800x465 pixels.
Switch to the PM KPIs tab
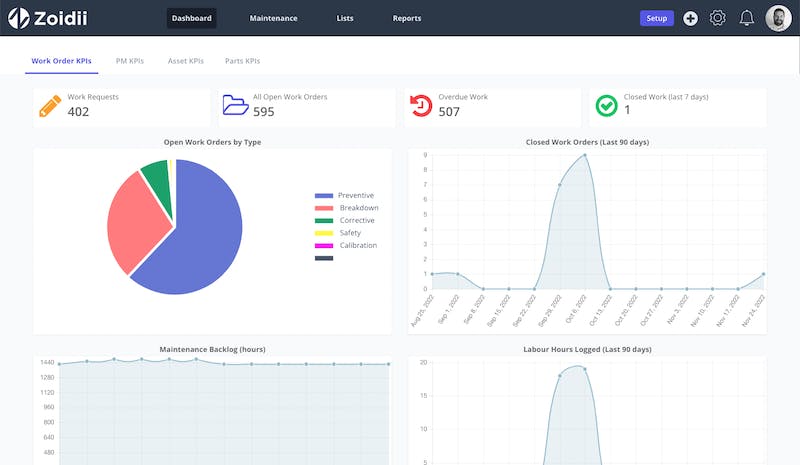tap(130, 61)
